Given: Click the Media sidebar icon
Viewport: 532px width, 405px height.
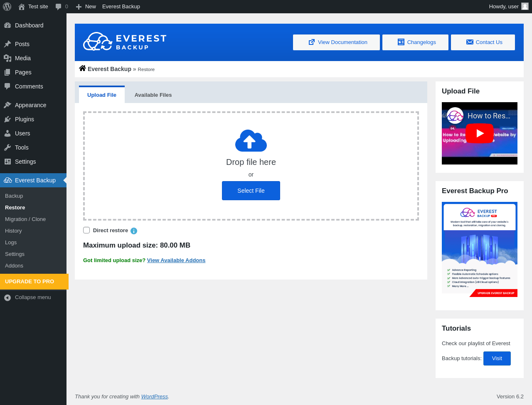Looking at the screenshot, I should 7,58.
